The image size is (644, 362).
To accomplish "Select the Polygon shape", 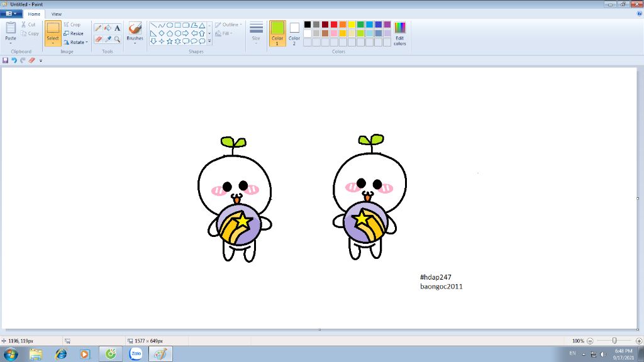I will tap(194, 25).
